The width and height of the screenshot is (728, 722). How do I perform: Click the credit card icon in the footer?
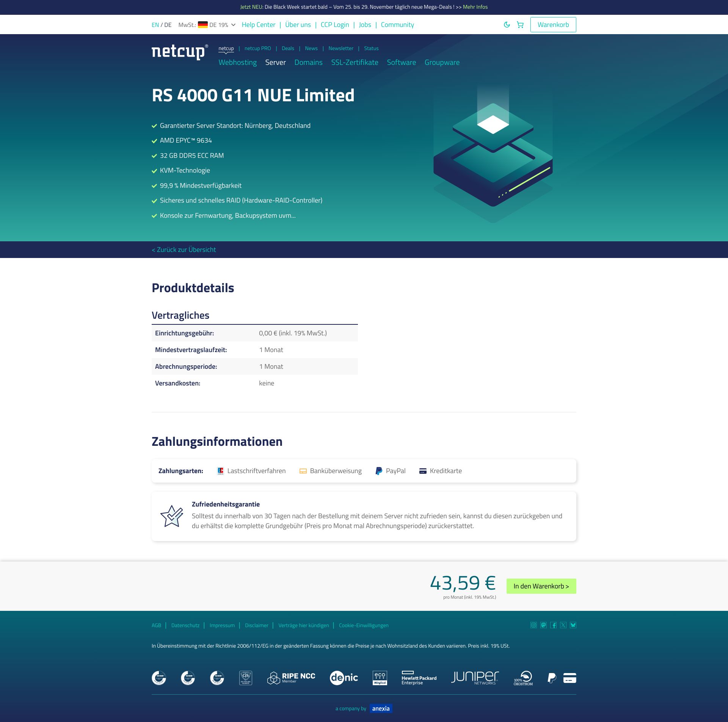pyautogui.click(x=570, y=678)
